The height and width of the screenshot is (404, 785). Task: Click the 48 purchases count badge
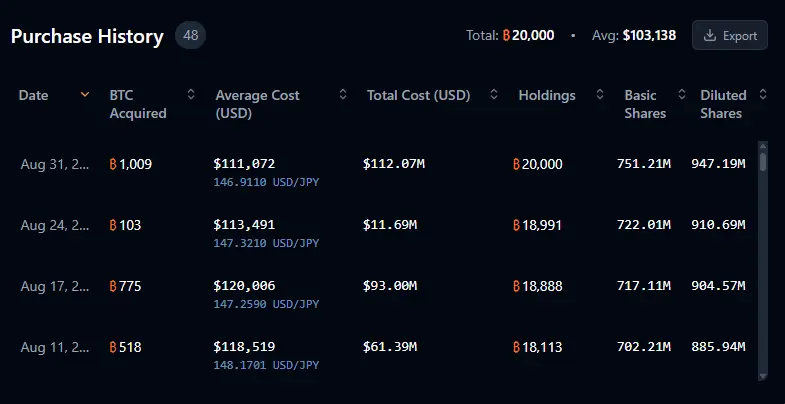(190, 36)
